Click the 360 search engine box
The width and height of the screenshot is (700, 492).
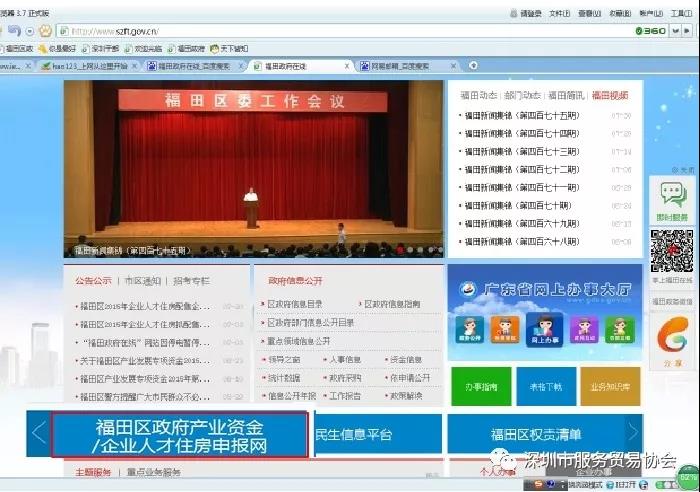coord(651,31)
